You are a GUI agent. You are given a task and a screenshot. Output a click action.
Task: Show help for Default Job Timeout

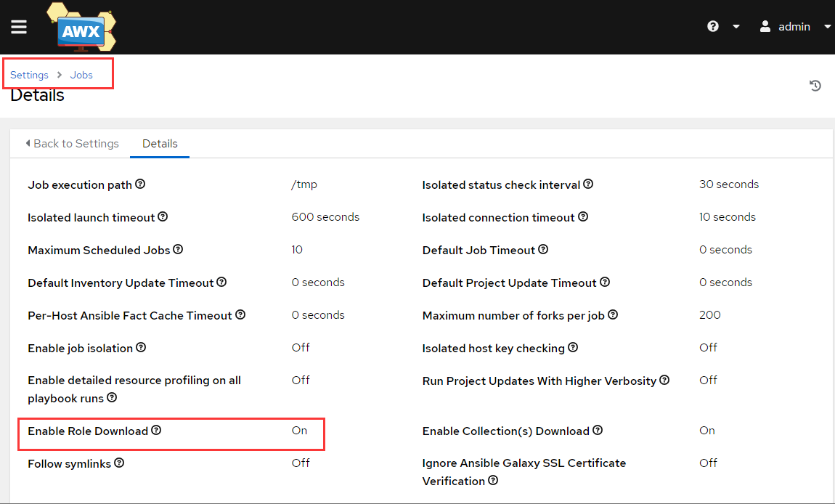(x=543, y=249)
